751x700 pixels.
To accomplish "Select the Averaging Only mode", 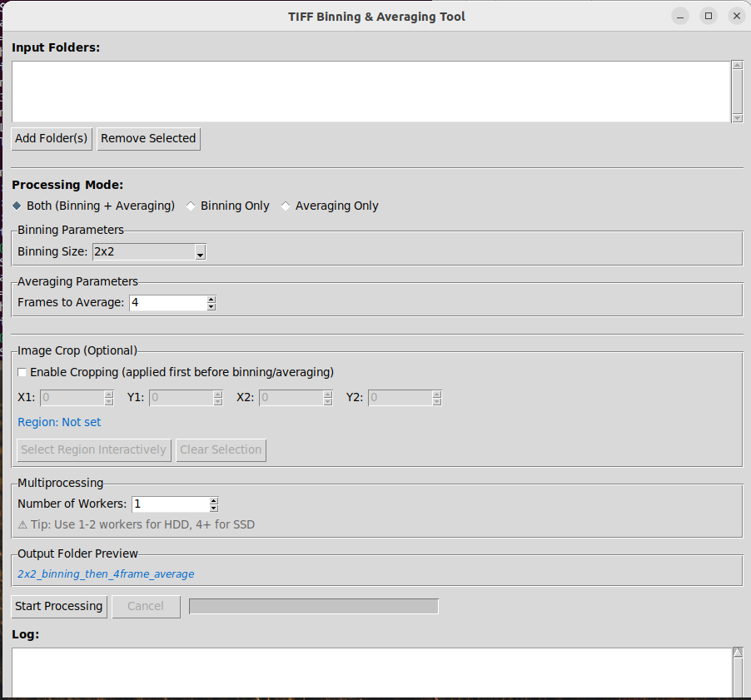I will (286, 206).
